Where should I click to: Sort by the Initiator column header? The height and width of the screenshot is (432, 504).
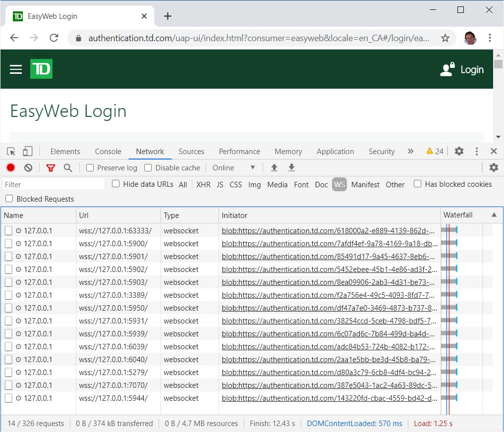[x=330, y=215]
